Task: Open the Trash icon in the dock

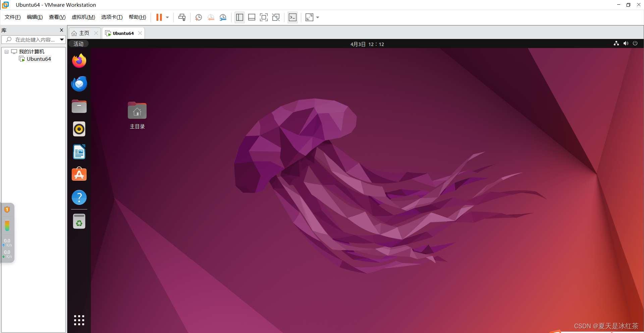Action: (x=79, y=221)
